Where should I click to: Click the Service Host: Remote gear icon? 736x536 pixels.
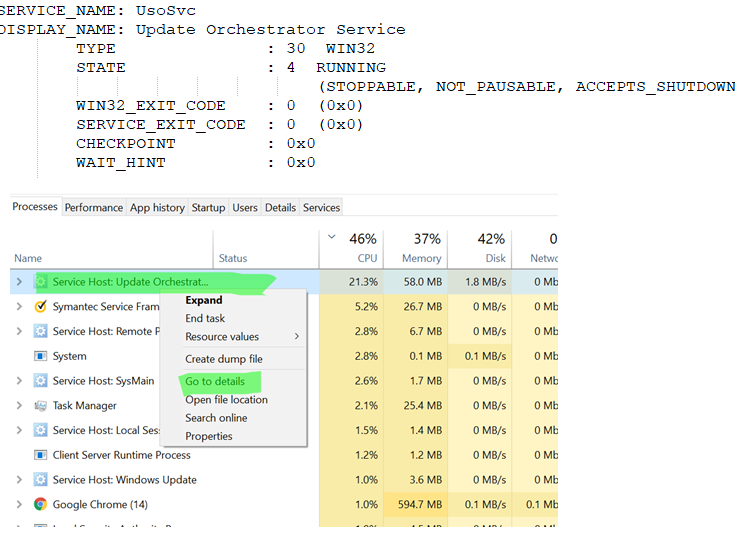(x=40, y=331)
